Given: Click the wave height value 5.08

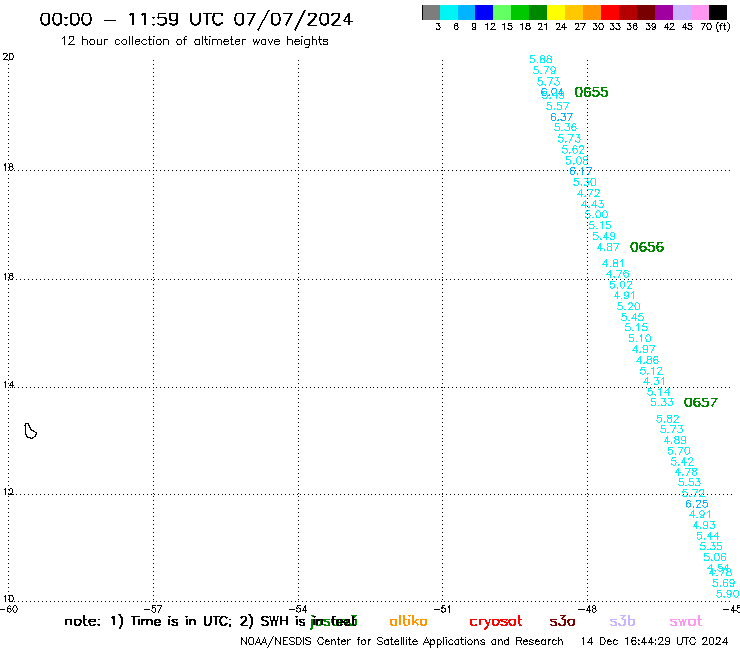Looking at the screenshot, I should (577, 160).
